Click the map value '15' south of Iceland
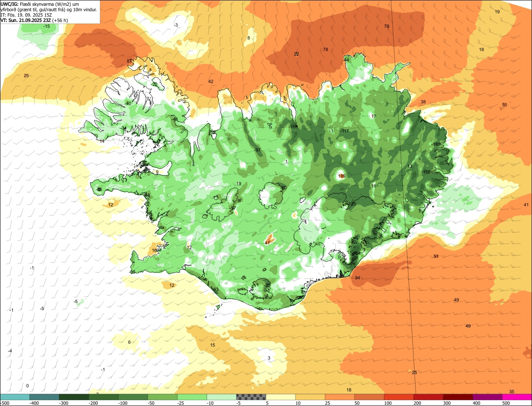The width and height of the screenshot is (532, 406). pos(212,345)
